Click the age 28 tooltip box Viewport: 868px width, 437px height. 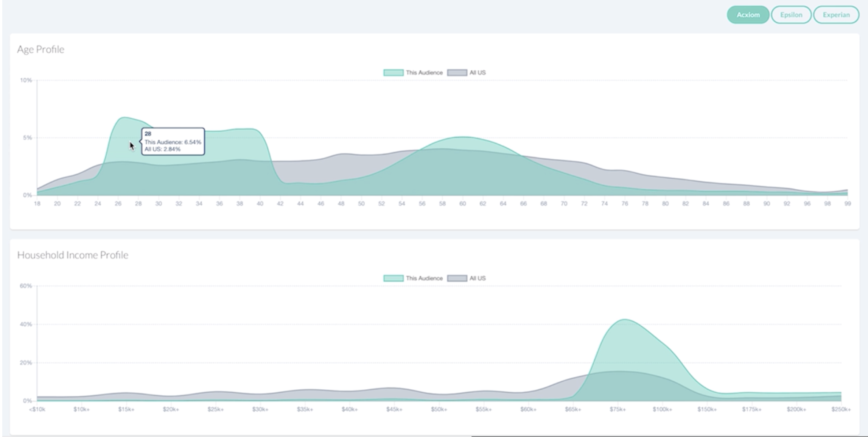coord(173,142)
